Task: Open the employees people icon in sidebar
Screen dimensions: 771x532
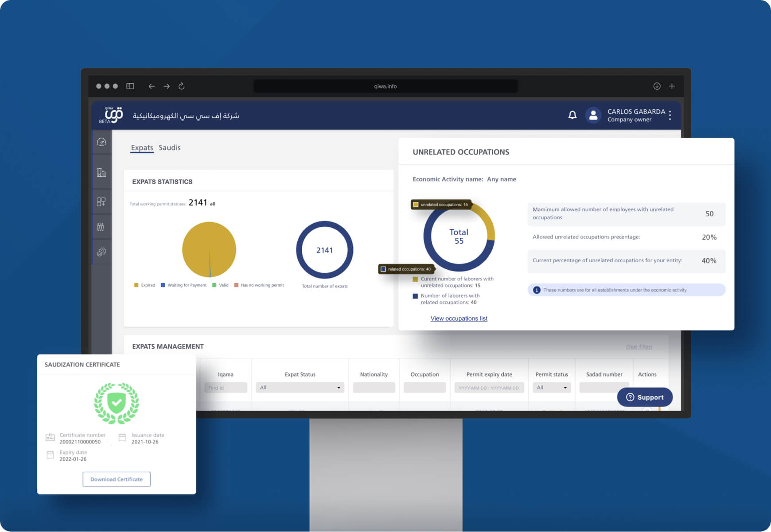Action: click(101, 227)
